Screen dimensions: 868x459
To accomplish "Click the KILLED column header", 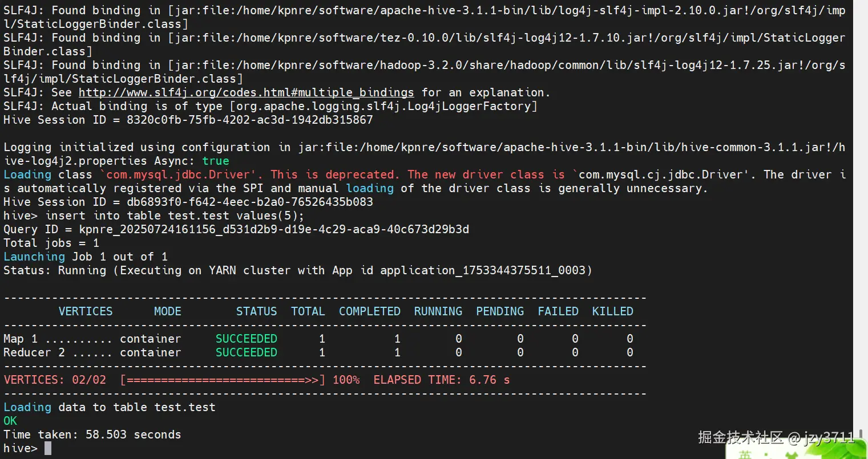I will [x=613, y=311].
